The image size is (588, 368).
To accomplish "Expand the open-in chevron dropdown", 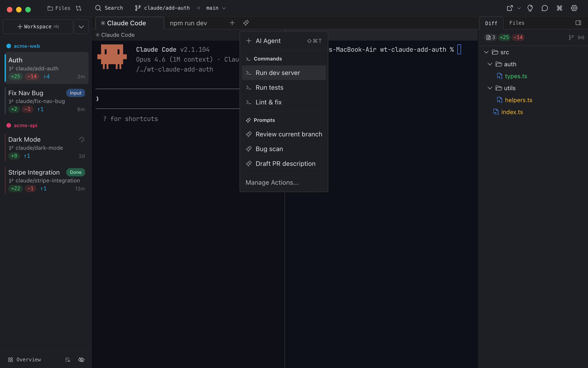I will click(519, 8).
